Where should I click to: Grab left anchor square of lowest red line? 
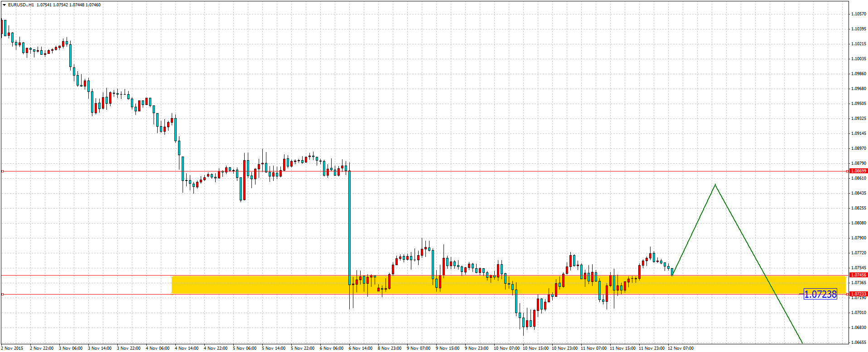pyautogui.click(x=2, y=295)
